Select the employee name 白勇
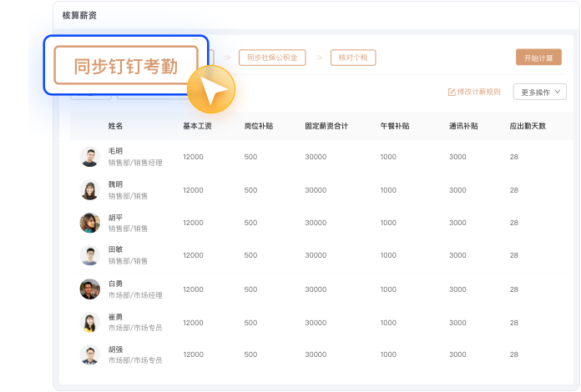581x392 pixels. pyautogui.click(x=115, y=284)
